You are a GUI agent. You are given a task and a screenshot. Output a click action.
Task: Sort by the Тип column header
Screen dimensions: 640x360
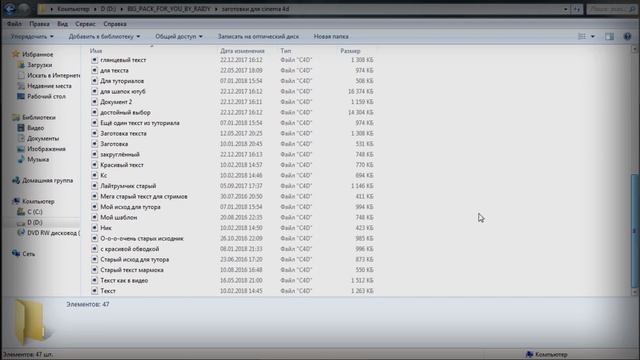click(x=286, y=51)
